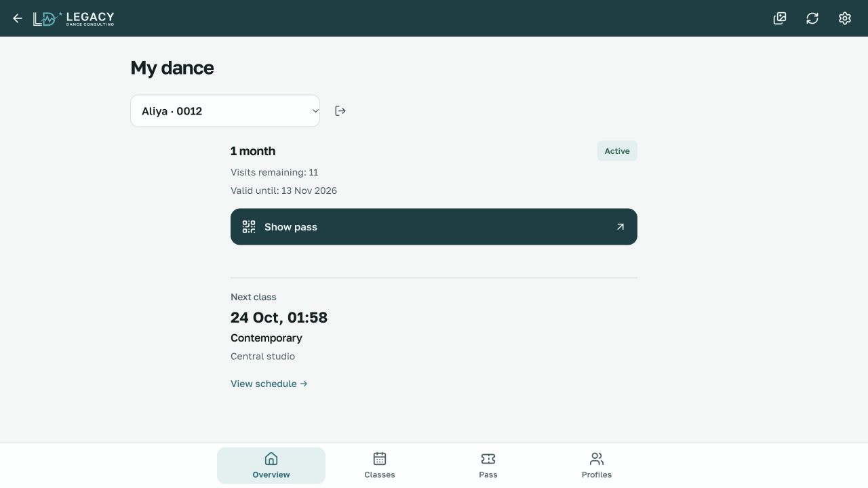Open the Aliya · 0012 profile dropdown
Image resolution: width=868 pixels, height=488 pixels.
(x=225, y=111)
